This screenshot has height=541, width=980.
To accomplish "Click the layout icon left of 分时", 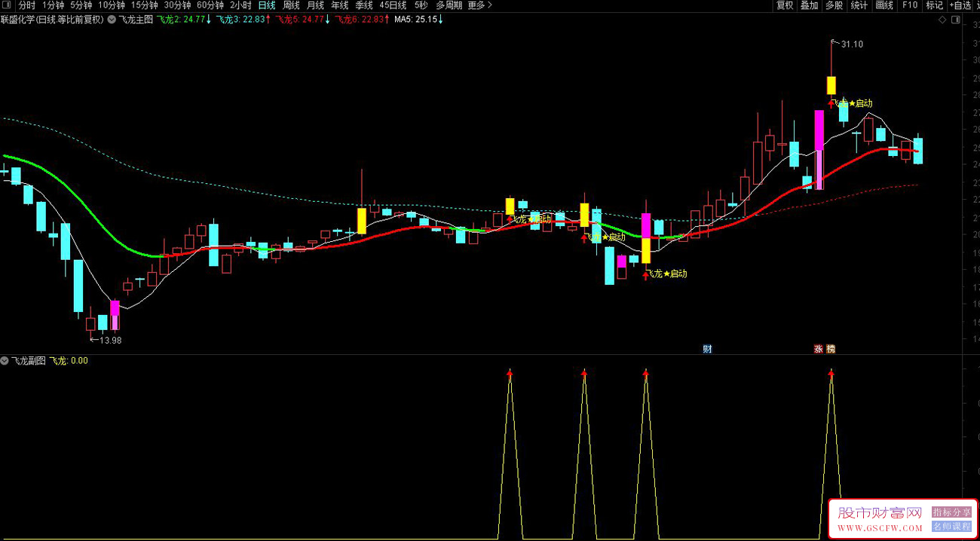I will pyautogui.click(x=8, y=5).
